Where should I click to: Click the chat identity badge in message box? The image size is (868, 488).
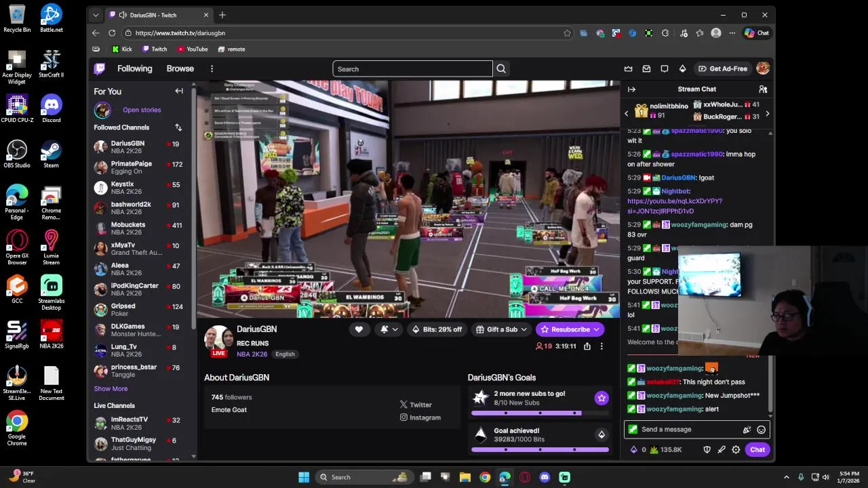(x=633, y=429)
